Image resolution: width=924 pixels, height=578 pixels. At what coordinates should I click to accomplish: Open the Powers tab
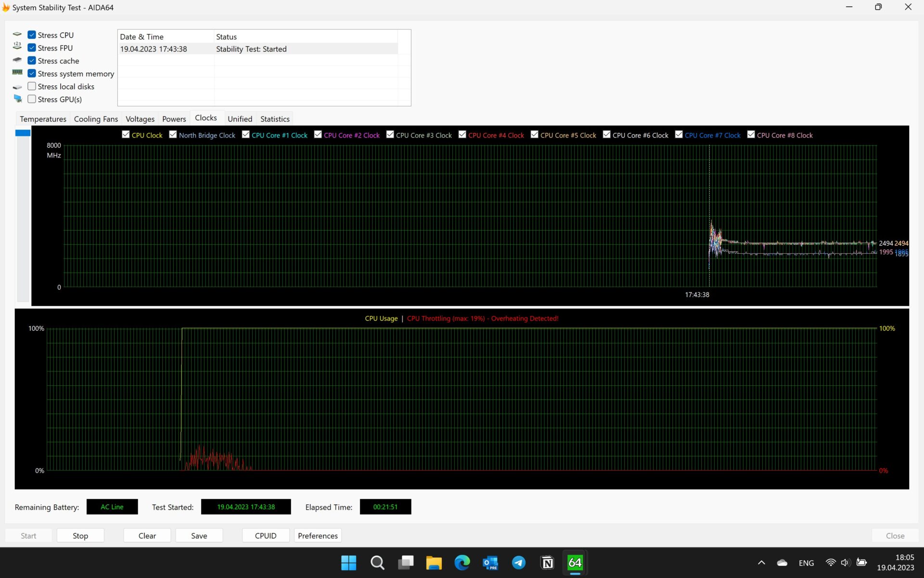pyautogui.click(x=174, y=119)
